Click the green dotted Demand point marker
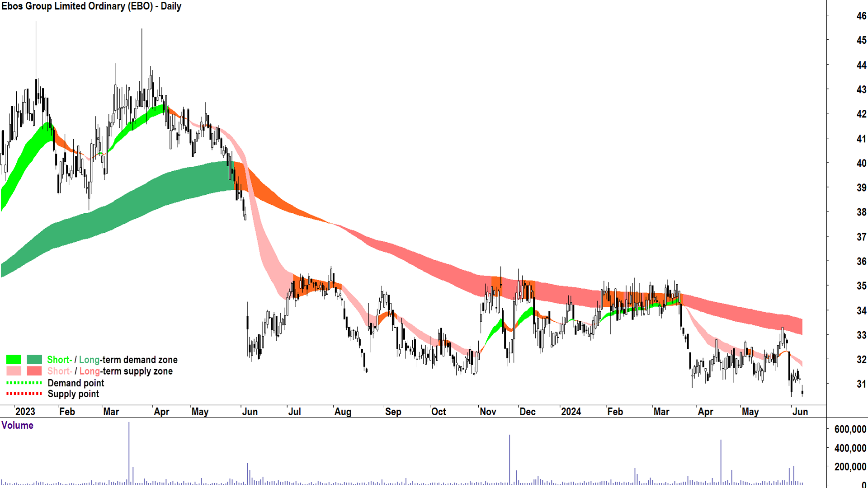Screen dimensions: 868x488 (x=24, y=383)
